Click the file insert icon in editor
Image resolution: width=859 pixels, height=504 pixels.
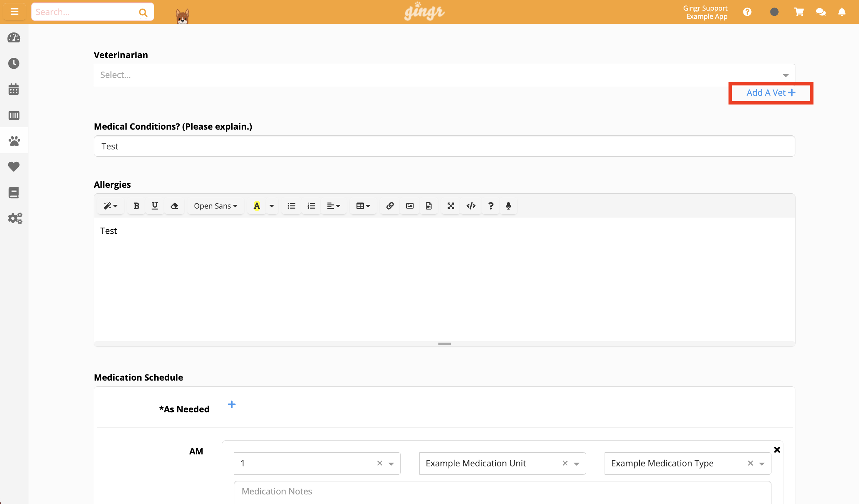pos(429,206)
